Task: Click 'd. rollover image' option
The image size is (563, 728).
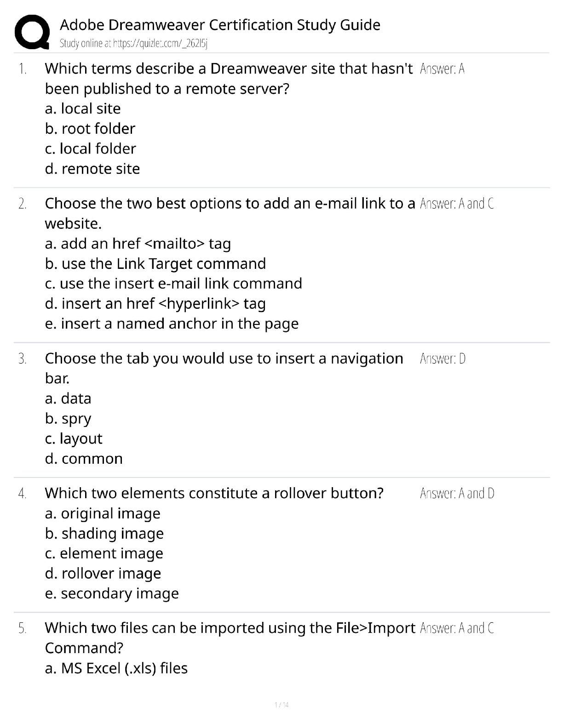Action: pos(103,574)
